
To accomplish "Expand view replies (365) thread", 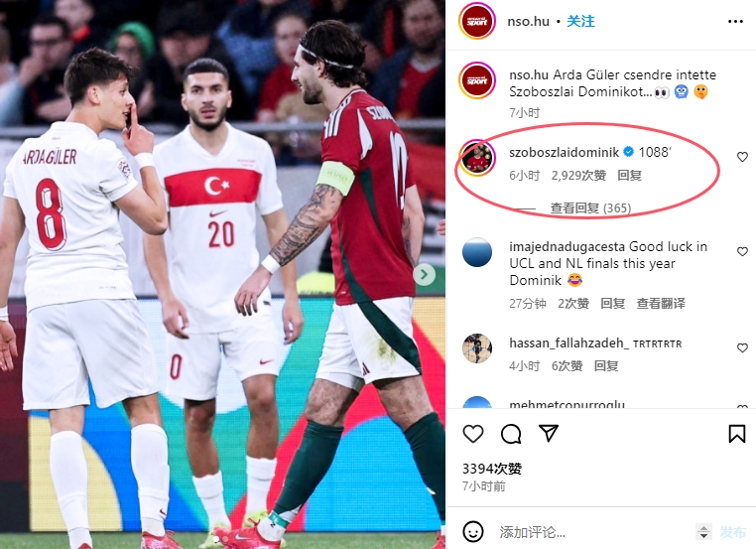I will (x=590, y=207).
